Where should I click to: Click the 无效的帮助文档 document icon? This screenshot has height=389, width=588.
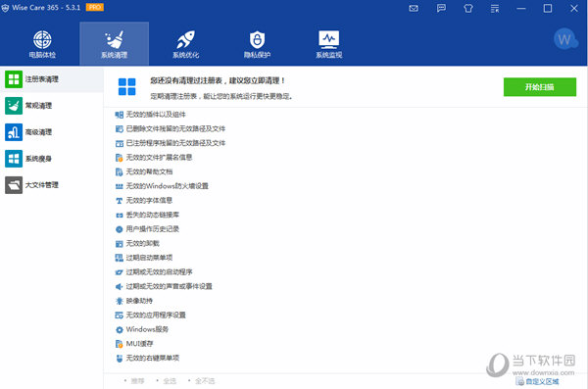(120, 171)
